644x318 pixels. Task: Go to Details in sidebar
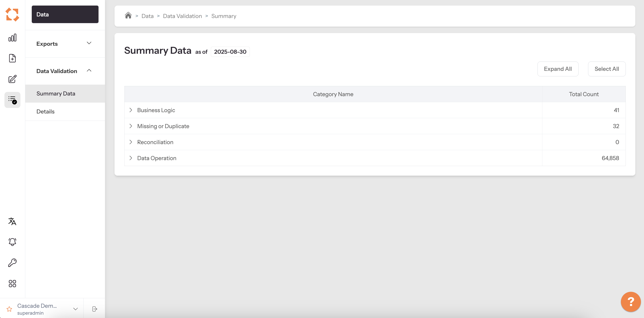click(x=45, y=111)
